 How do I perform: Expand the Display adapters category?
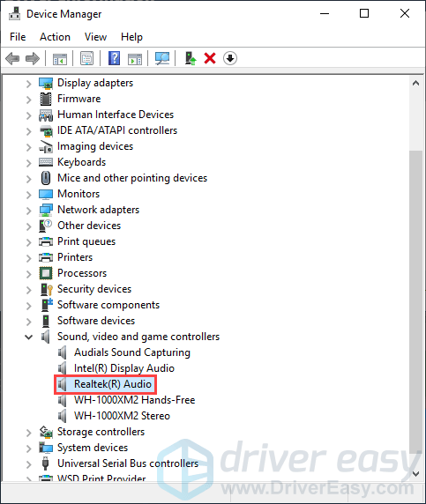(28, 84)
